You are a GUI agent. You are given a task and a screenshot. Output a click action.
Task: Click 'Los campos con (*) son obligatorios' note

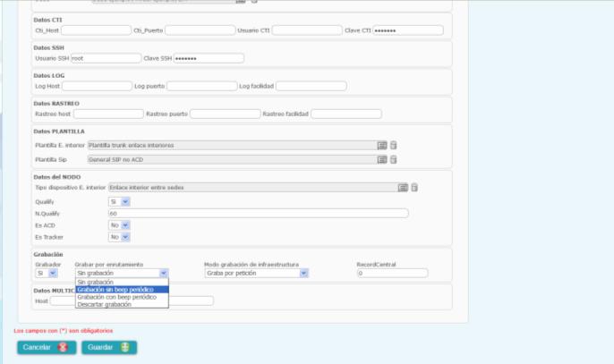pyautogui.click(x=64, y=331)
